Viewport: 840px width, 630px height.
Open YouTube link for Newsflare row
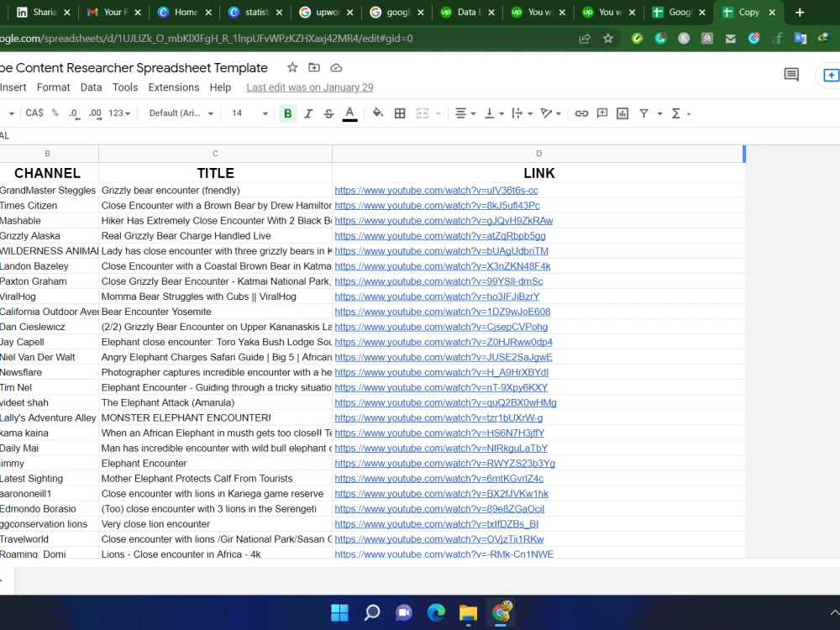(442, 372)
